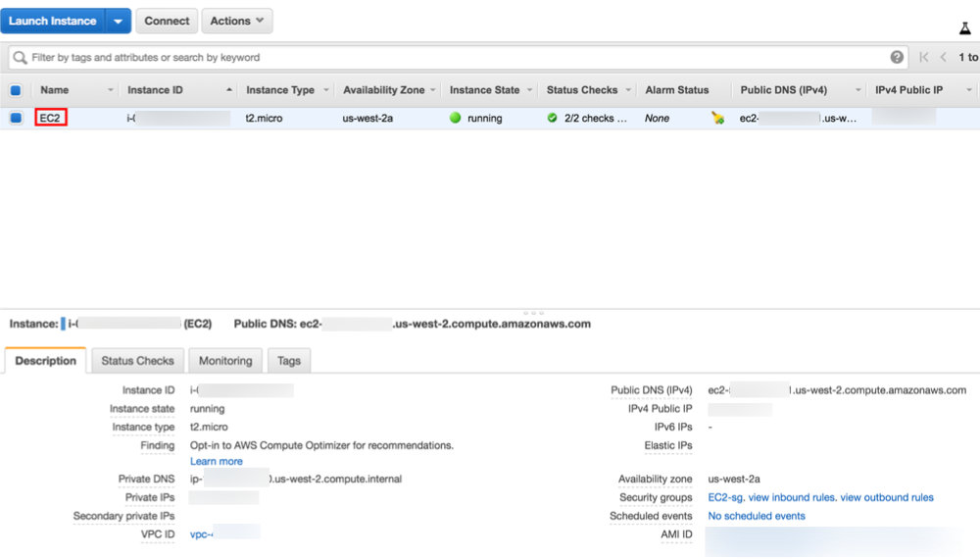
Task: Open the Learn more link
Action: coord(217,462)
